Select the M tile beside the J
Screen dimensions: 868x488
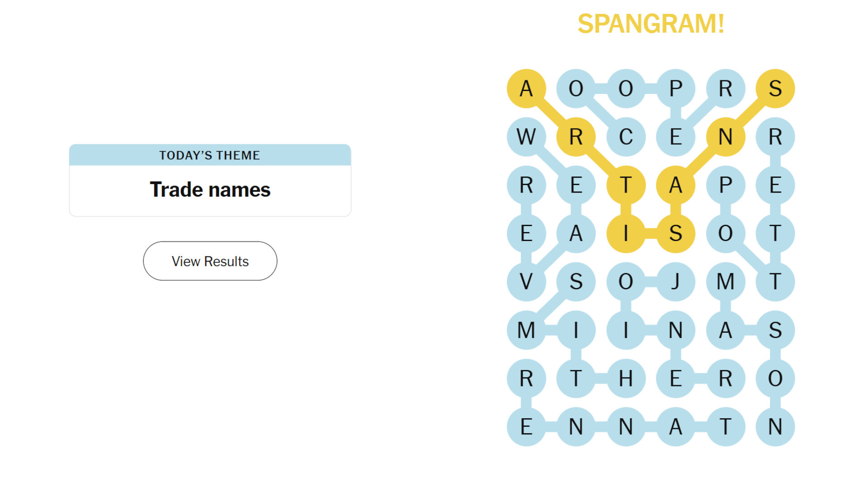[x=726, y=282]
